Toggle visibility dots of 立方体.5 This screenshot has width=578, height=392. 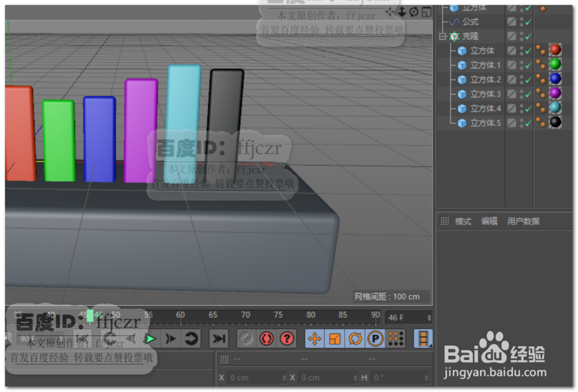coord(521,123)
